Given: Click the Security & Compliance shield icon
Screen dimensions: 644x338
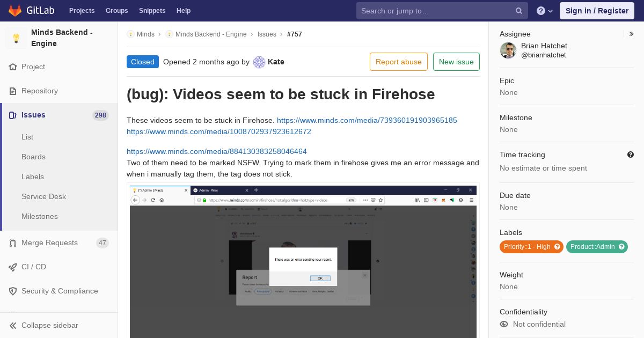Looking at the screenshot, I should click(x=13, y=291).
